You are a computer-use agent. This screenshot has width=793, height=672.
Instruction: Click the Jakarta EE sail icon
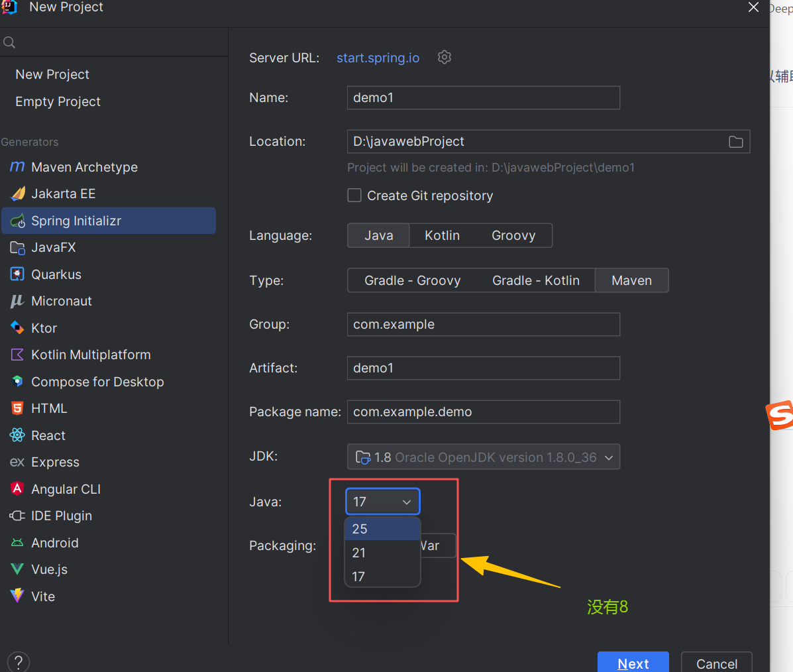click(x=17, y=194)
